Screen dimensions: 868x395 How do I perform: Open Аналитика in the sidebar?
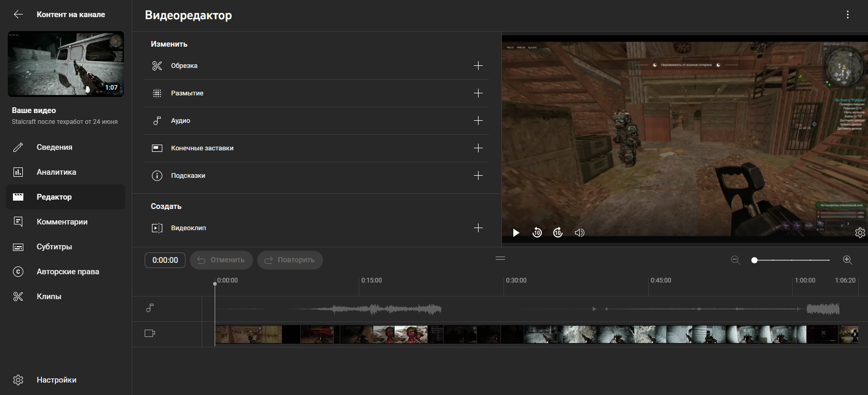point(56,172)
